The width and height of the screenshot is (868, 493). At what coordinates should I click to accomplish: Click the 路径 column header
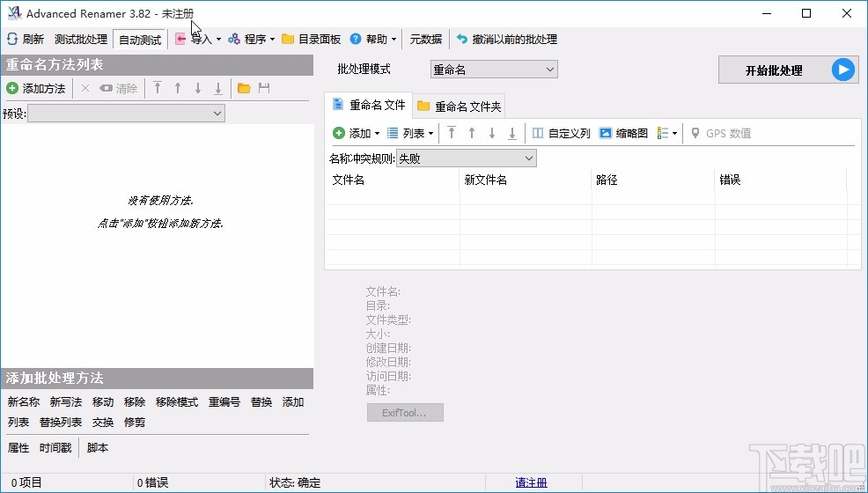click(653, 180)
